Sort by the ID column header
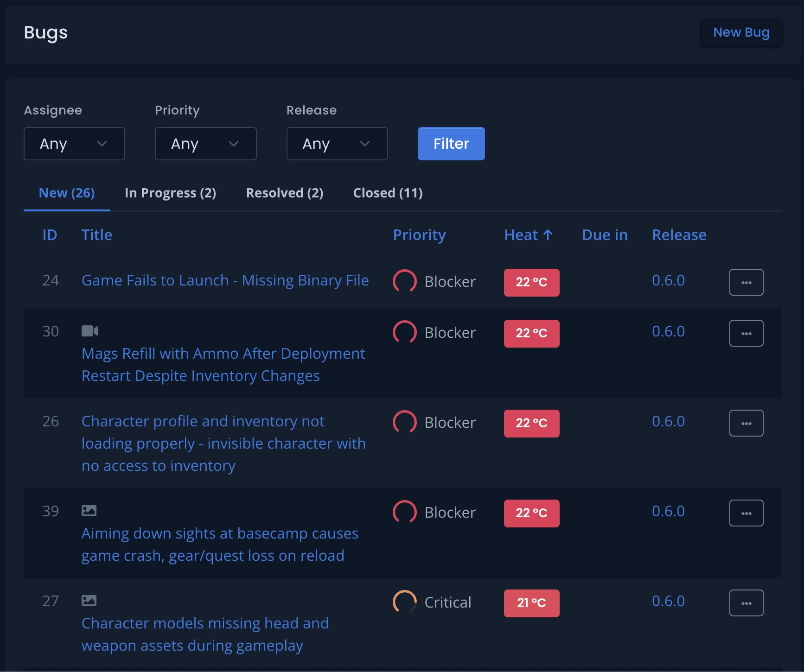This screenshot has width=804, height=672. (x=50, y=235)
